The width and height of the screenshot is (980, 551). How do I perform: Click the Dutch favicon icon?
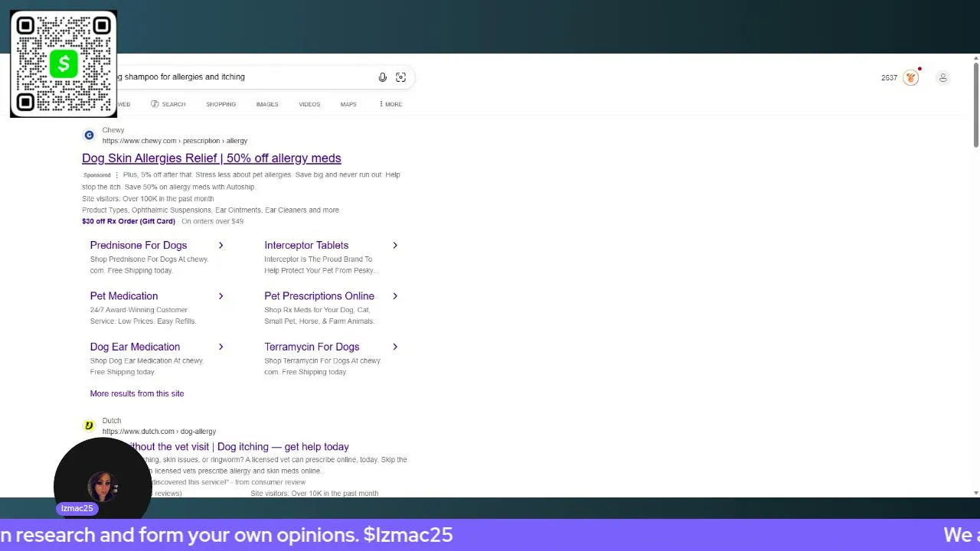click(x=89, y=425)
